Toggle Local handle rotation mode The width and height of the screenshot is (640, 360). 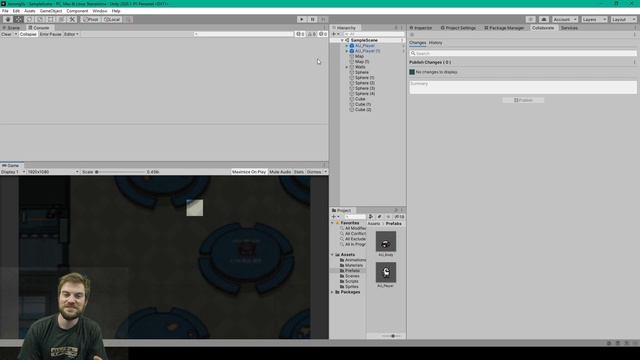(112, 19)
